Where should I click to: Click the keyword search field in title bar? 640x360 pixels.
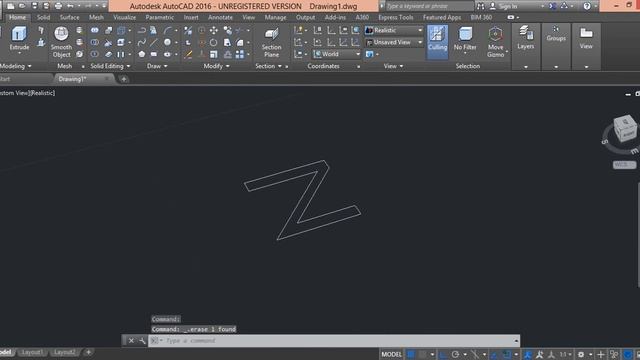pyautogui.click(x=429, y=6)
